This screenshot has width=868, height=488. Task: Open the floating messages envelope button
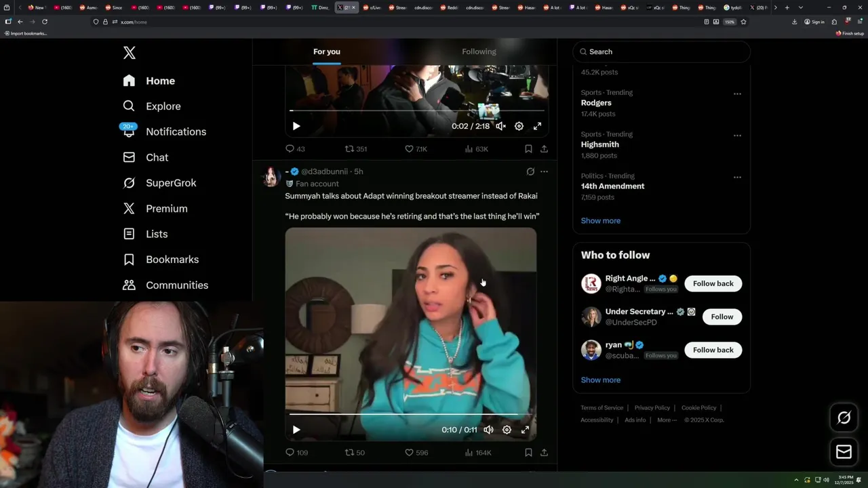pyautogui.click(x=844, y=451)
